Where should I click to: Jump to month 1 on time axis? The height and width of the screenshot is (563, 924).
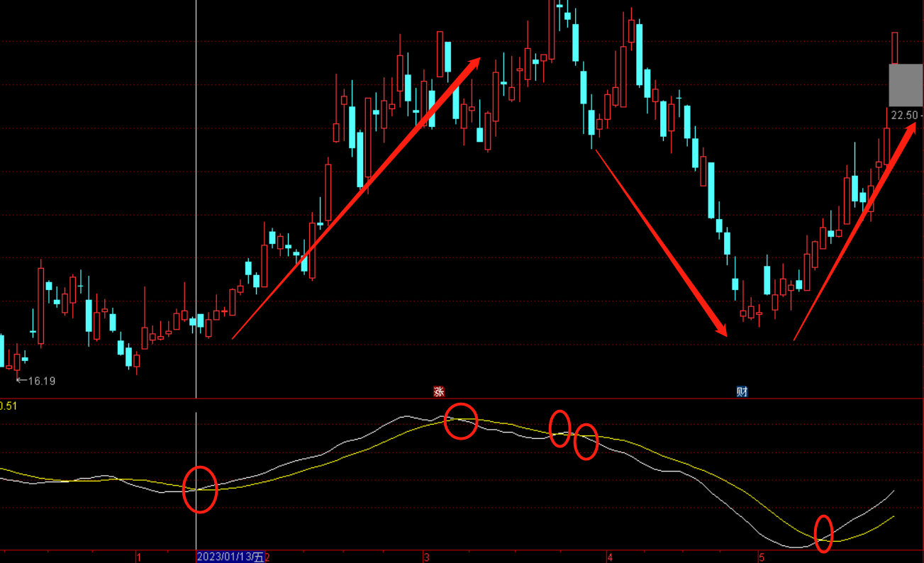point(139,557)
